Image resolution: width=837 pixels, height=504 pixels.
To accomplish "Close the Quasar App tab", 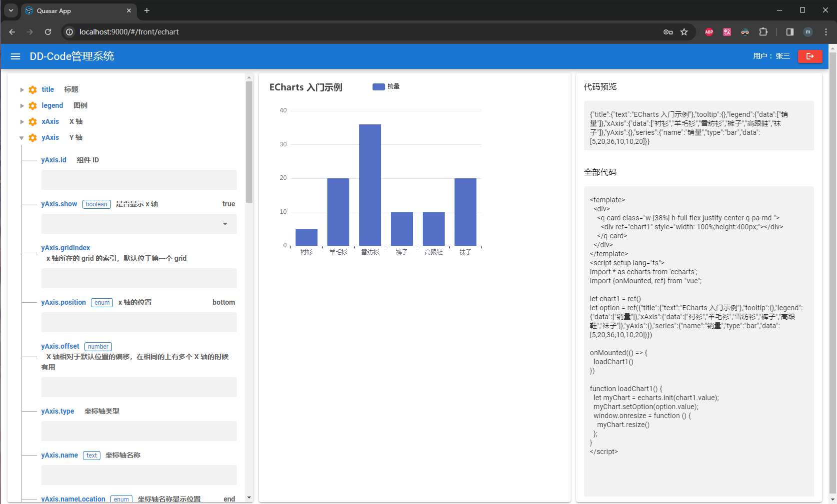I will [x=129, y=10].
